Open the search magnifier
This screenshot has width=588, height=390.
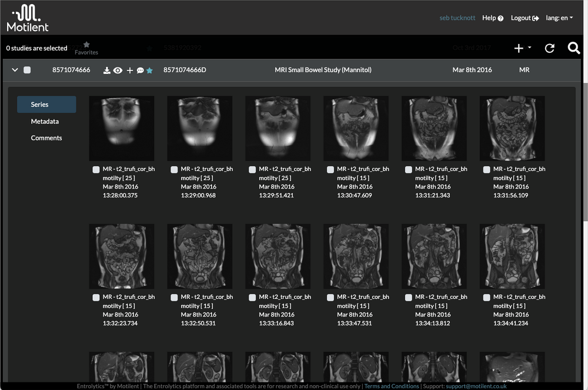pyautogui.click(x=574, y=48)
